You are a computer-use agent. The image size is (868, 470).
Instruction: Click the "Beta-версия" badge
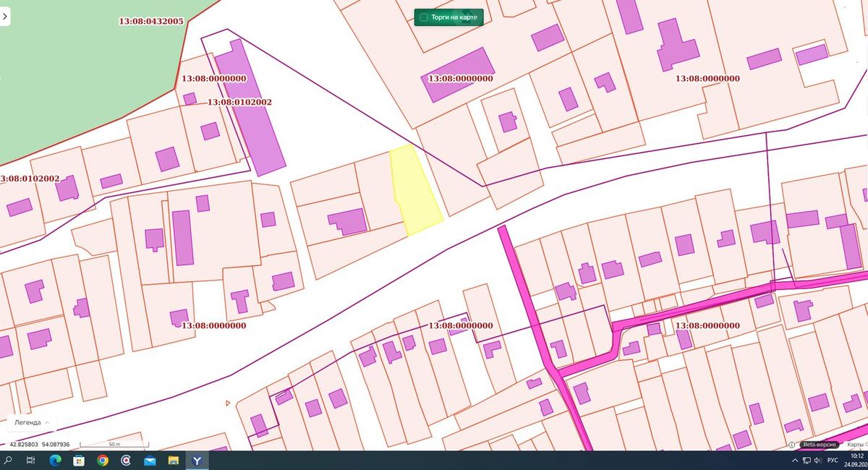pyautogui.click(x=820, y=445)
